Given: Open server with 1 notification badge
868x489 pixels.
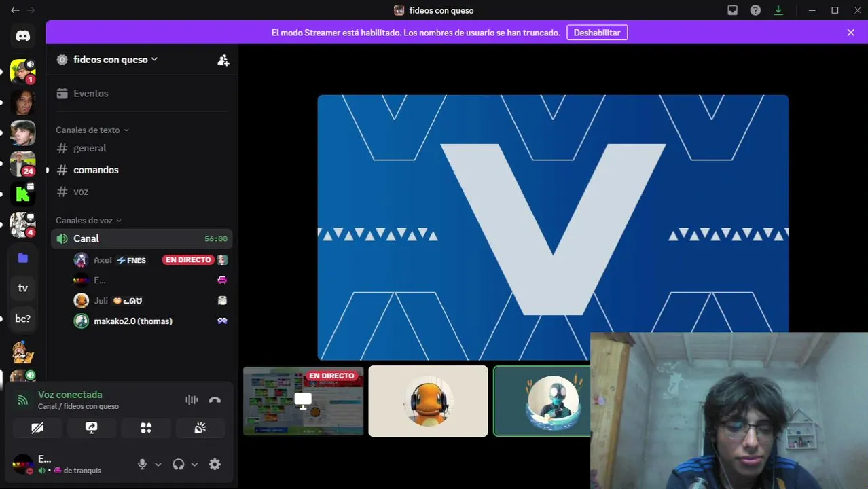Looking at the screenshot, I should click(22, 71).
